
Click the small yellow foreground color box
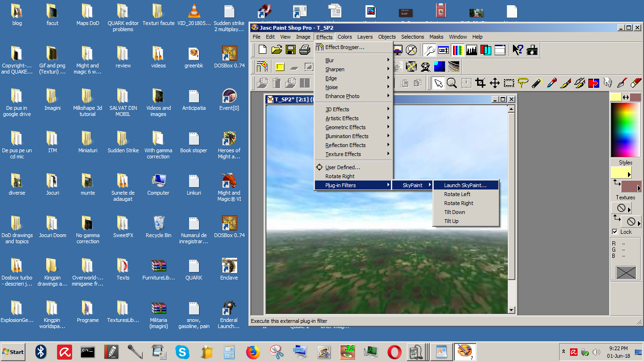coord(616,97)
